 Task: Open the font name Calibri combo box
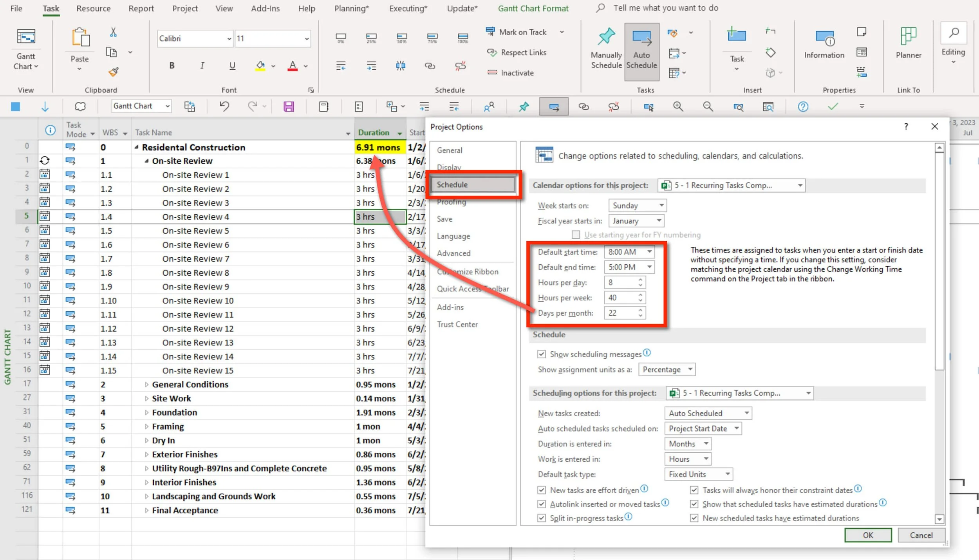pyautogui.click(x=195, y=38)
